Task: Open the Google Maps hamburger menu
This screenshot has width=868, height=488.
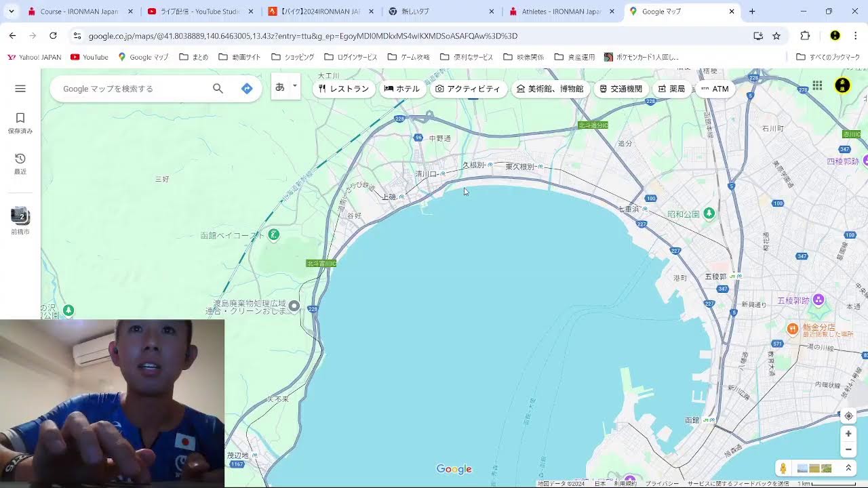Action: [x=20, y=88]
